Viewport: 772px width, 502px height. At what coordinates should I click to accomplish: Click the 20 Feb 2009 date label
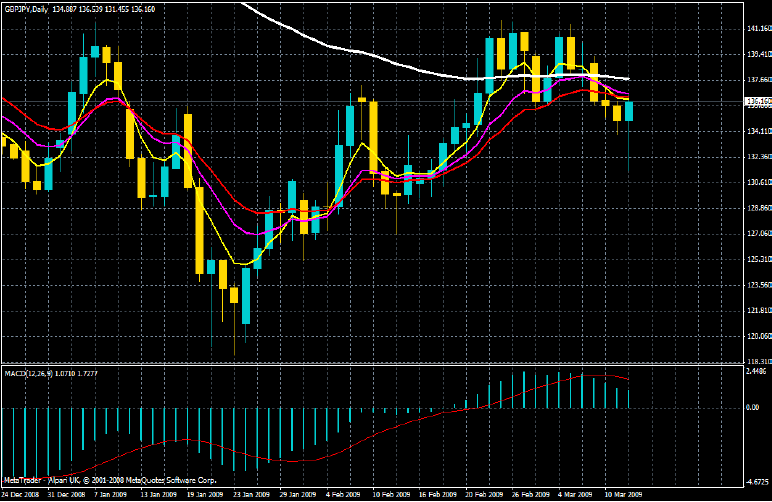coord(484,494)
